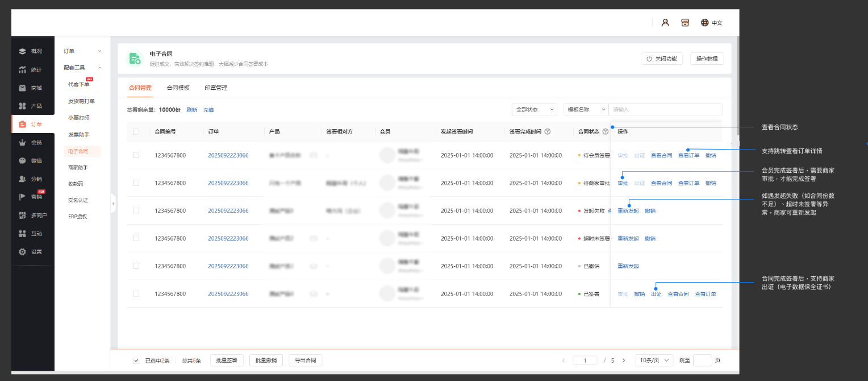
Task: Check the first contract row checkbox
Action: point(136,155)
